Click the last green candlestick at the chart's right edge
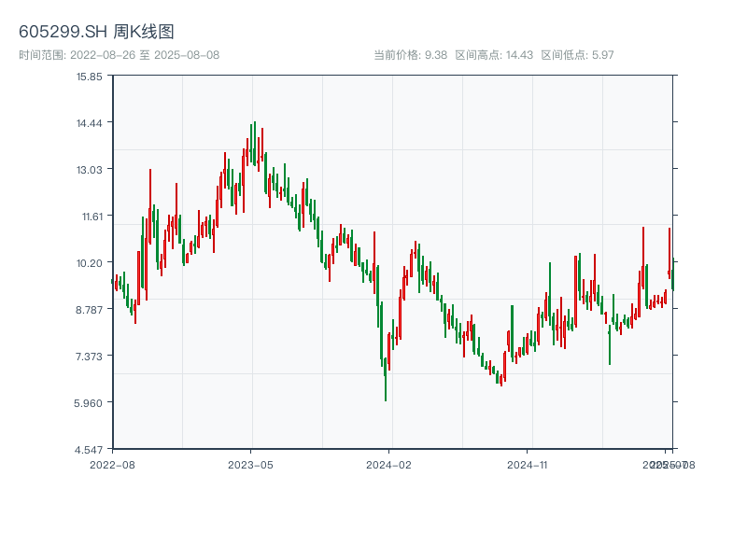 672,274
